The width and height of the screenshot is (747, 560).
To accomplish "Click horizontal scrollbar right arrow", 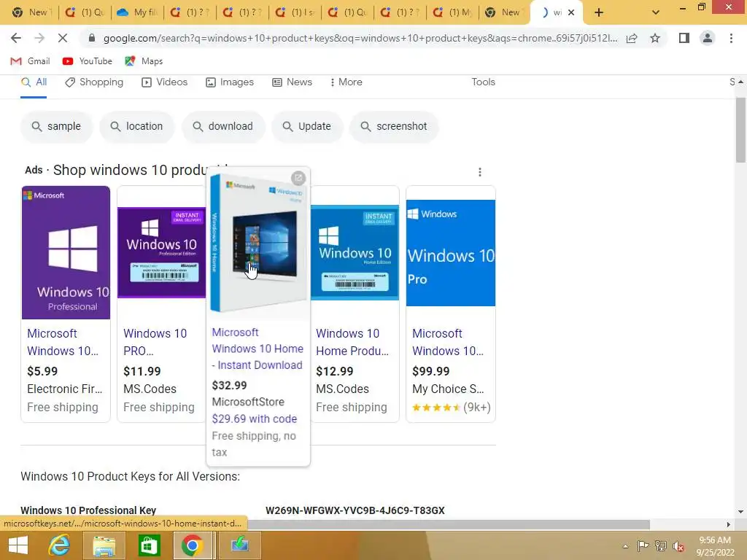I will pos(729,525).
